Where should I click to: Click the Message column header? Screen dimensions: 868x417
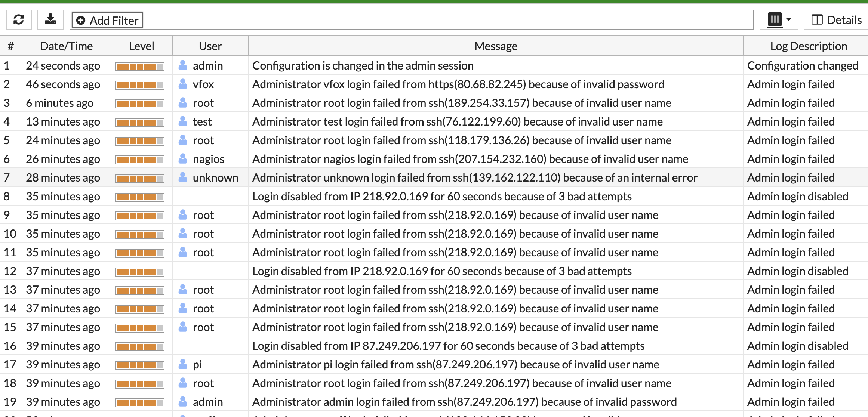click(495, 46)
